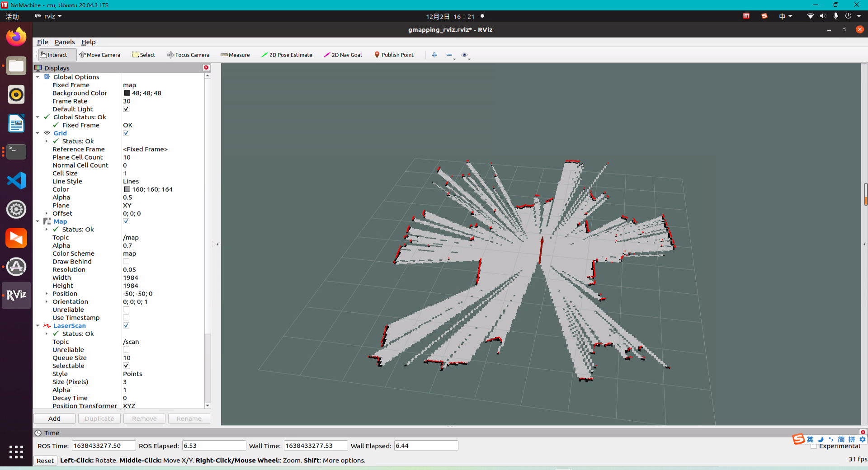Click the ROS Time field
Image resolution: width=868 pixels, height=470 pixels.
pos(104,446)
